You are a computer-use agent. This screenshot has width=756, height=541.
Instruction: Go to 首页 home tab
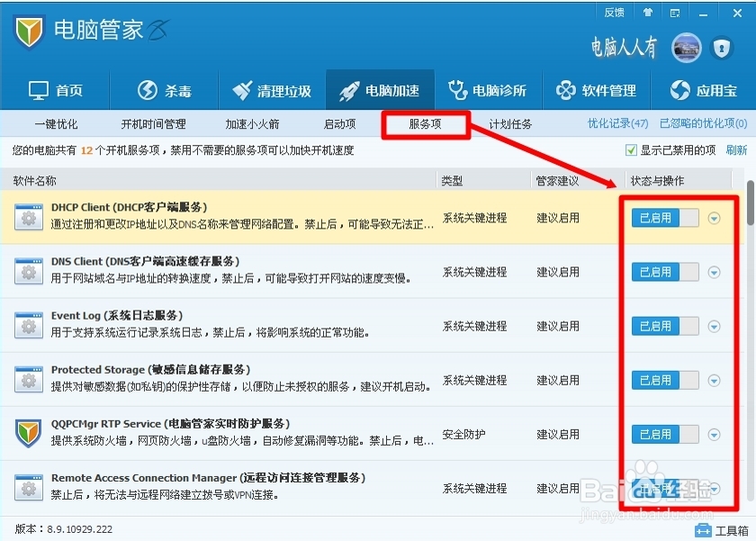tap(56, 90)
